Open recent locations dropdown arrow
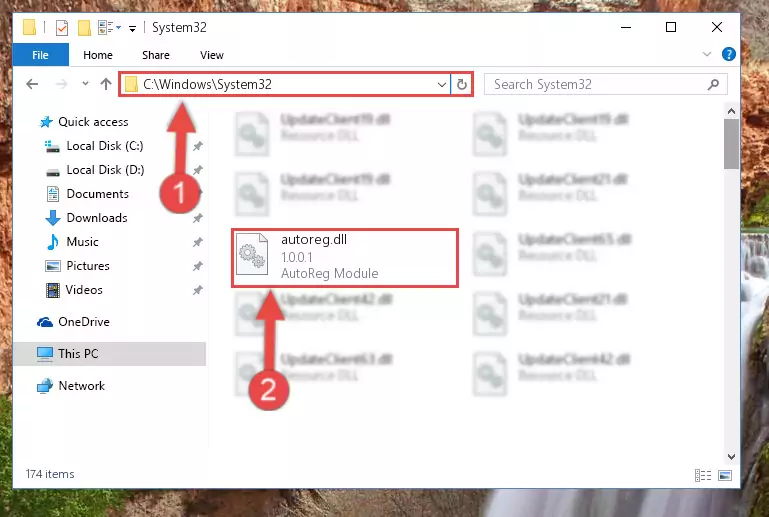Viewport: 769px width, 517px height. (85, 84)
